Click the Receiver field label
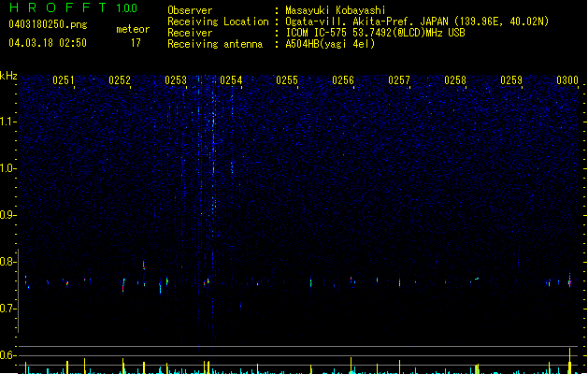Viewport: 588px width, 374px height. [190, 33]
